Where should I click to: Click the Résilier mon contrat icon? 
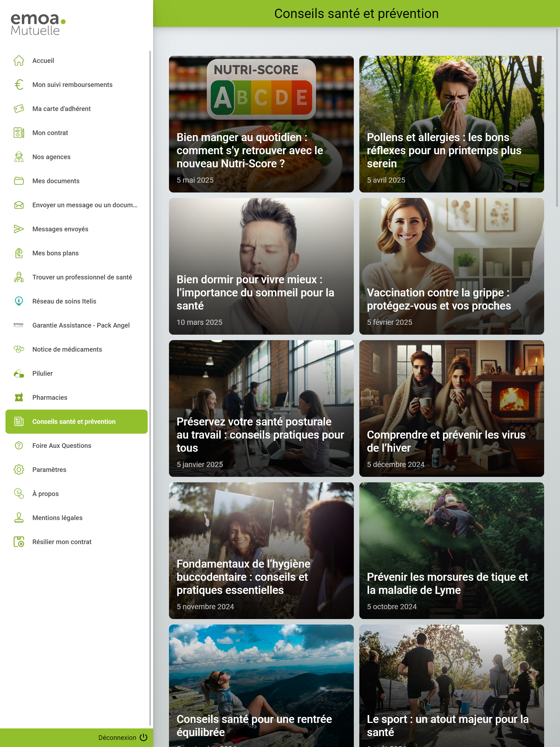point(19,542)
